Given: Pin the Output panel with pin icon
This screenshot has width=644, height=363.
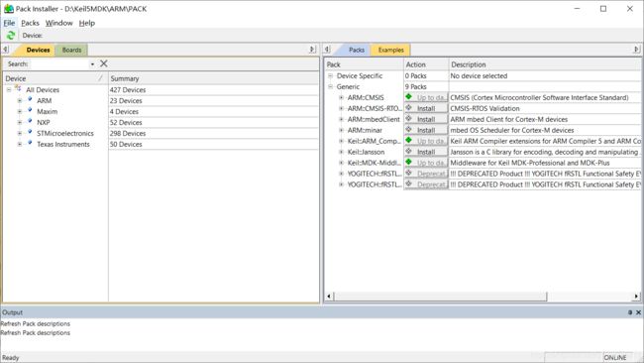Looking at the screenshot, I should pyautogui.click(x=630, y=312).
